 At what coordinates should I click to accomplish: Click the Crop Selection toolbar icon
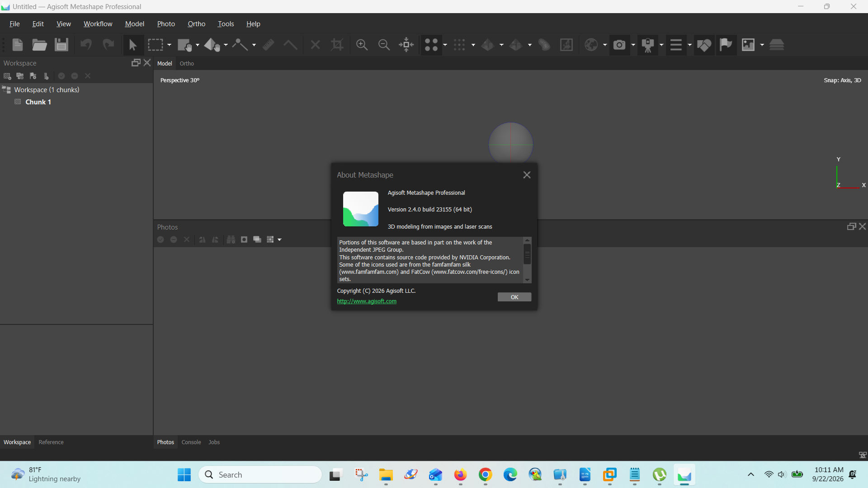(x=337, y=45)
